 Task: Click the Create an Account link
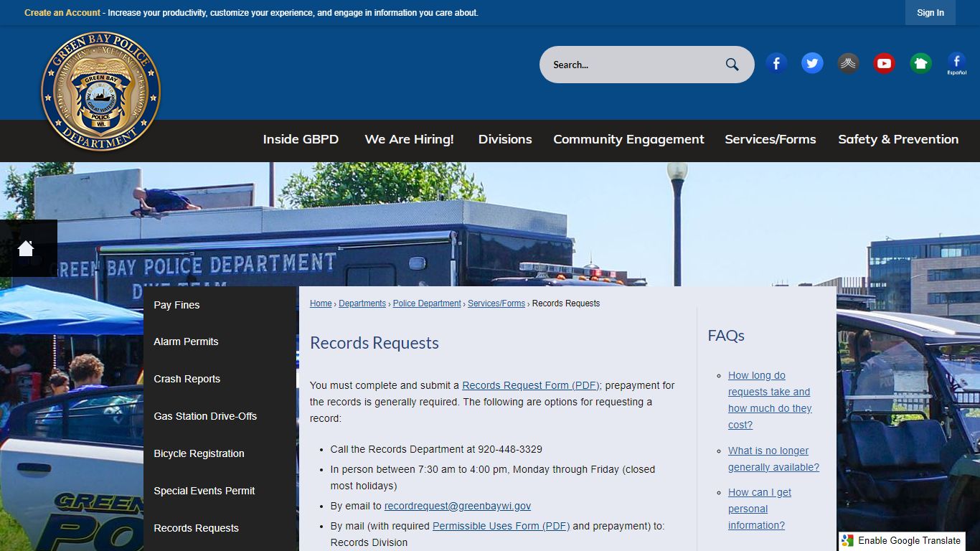(62, 13)
